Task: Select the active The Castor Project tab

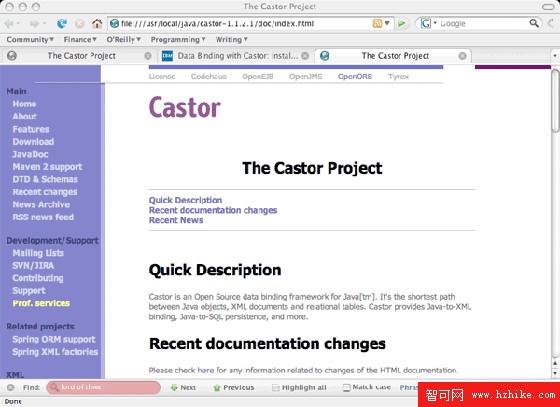Action: pyautogui.click(x=393, y=56)
